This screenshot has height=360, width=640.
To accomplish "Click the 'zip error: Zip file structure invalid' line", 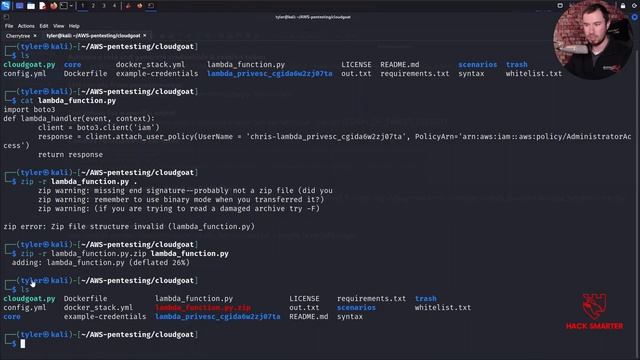I will pyautogui.click(x=129, y=226).
